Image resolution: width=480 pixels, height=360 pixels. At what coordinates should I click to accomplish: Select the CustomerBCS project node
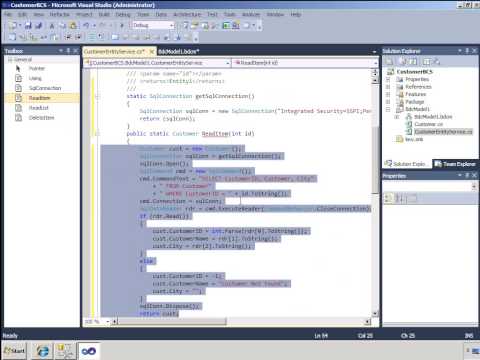click(414, 72)
